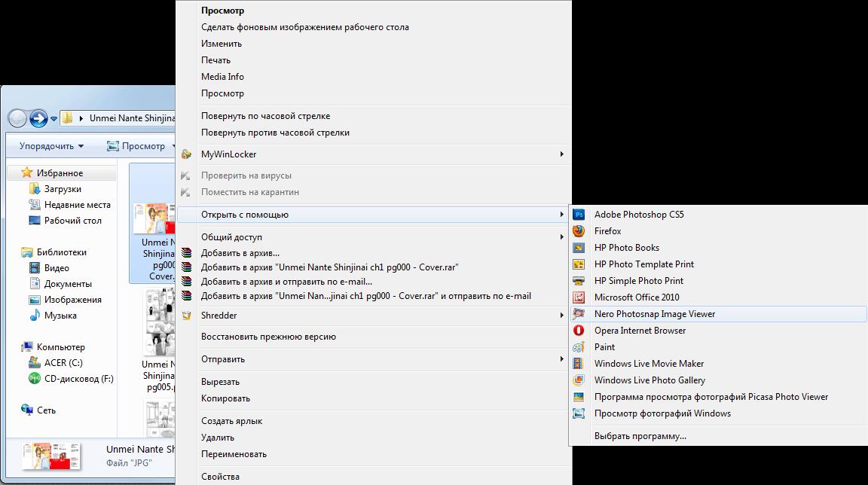Screen dimensions: 868x485
Task: Expand the Отправить submenu arrow
Action: point(561,359)
